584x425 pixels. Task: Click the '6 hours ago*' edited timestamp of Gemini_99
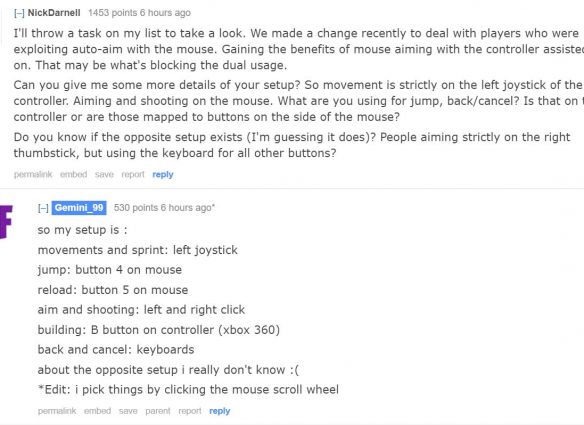coord(188,207)
